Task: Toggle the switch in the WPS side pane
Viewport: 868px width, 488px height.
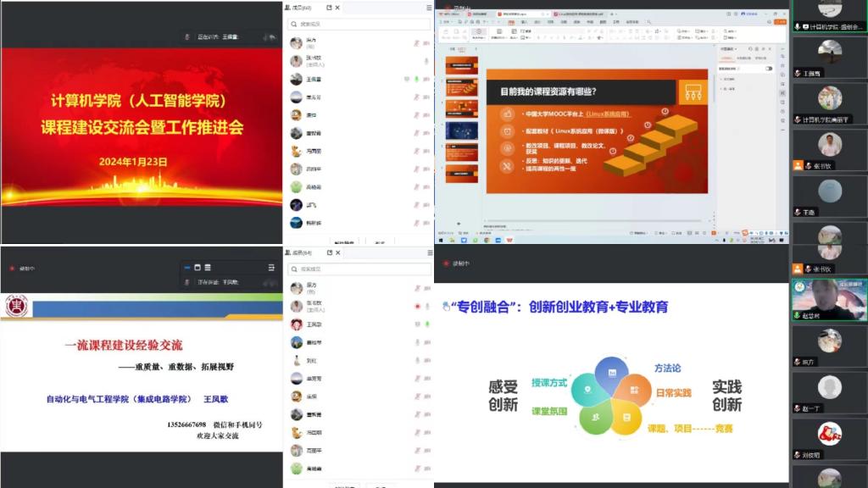Action: click(x=769, y=69)
